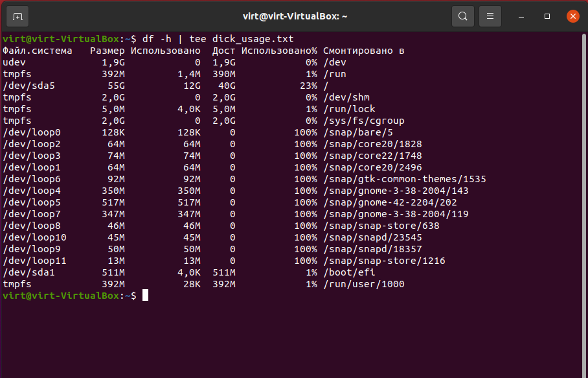This screenshot has height=378, width=588.
Task: Click the 'Размер' column header
Action: [107, 51]
